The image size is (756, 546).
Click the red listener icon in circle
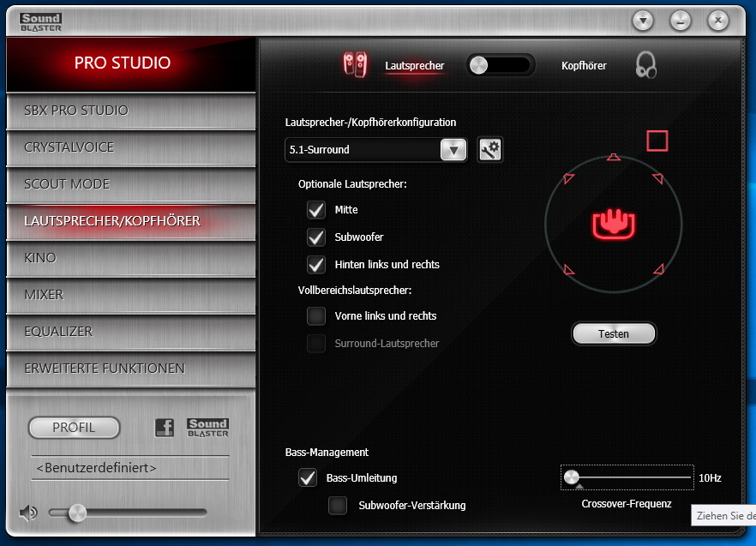(x=614, y=225)
